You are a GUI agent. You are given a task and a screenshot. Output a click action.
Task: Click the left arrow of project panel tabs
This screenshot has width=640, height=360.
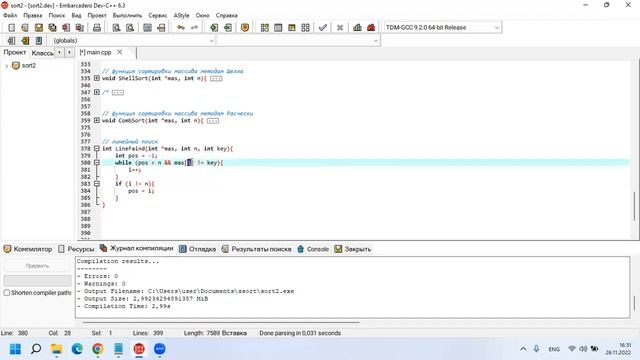(x=60, y=52)
